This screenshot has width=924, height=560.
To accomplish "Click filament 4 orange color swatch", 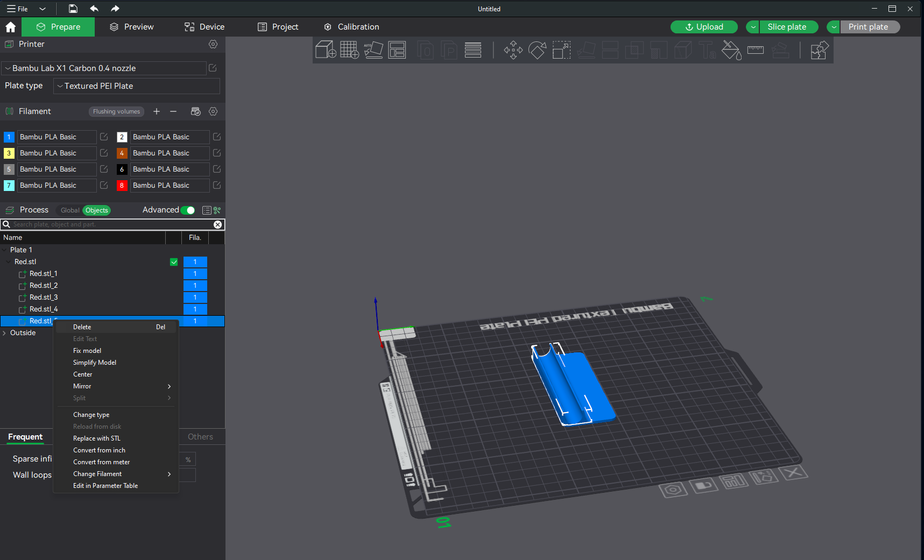I will [122, 153].
